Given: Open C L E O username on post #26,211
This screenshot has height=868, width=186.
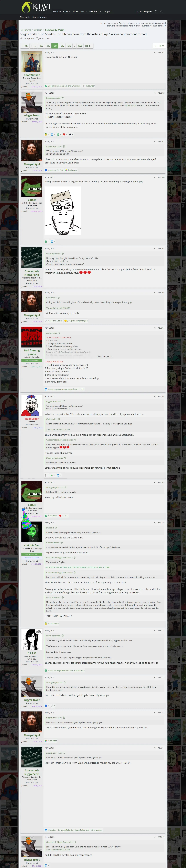Looking at the screenshot, I should tap(32, 653).
